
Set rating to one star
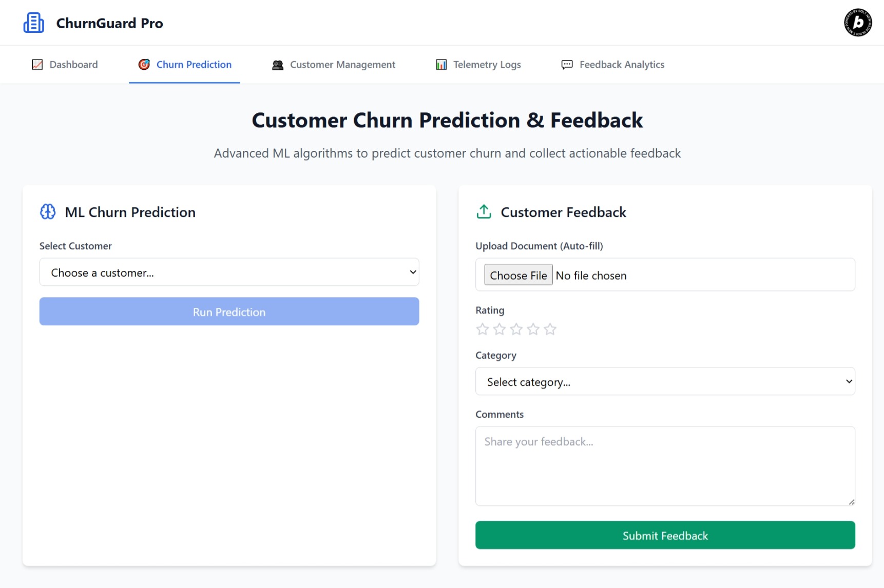pos(483,329)
